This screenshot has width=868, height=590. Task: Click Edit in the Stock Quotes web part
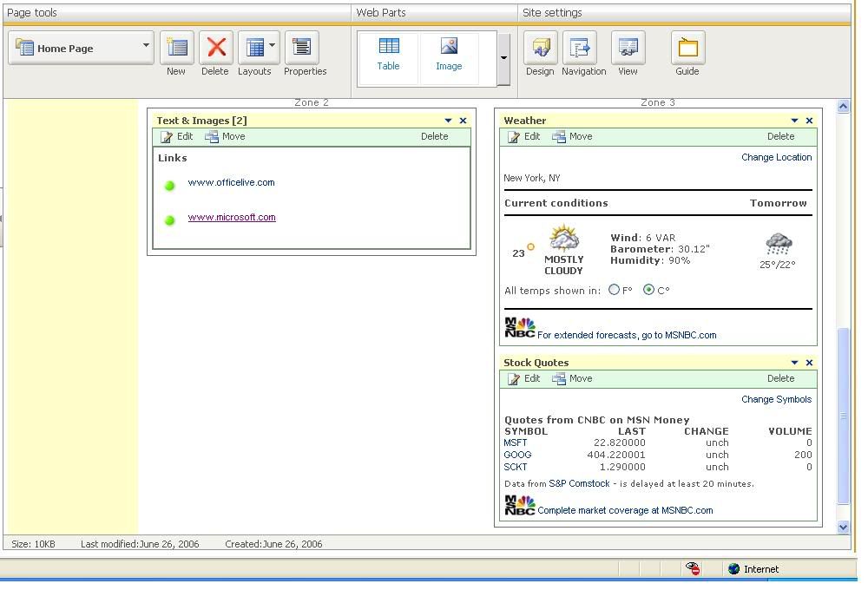tap(523, 378)
